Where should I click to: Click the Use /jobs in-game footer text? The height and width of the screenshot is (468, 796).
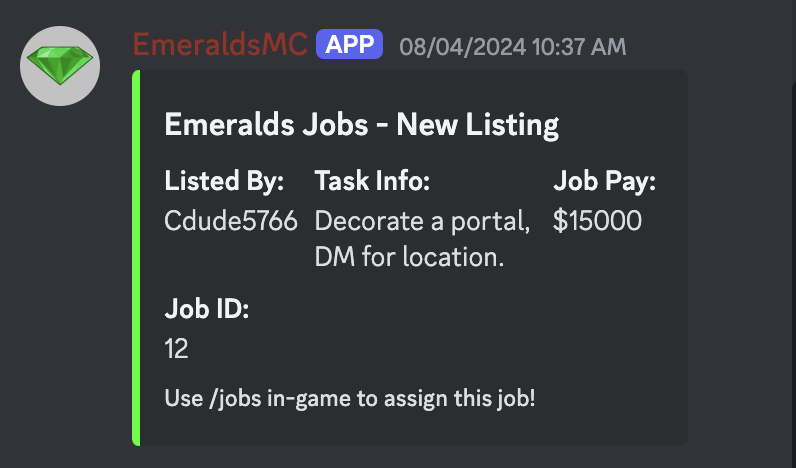point(350,398)
